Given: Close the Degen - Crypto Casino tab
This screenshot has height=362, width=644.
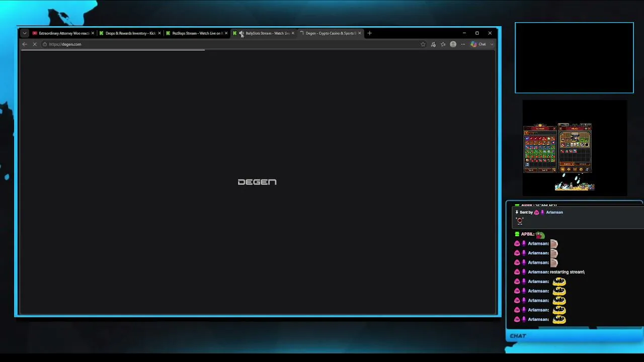Looking at the screenshot, I should [x=359, y=33].
